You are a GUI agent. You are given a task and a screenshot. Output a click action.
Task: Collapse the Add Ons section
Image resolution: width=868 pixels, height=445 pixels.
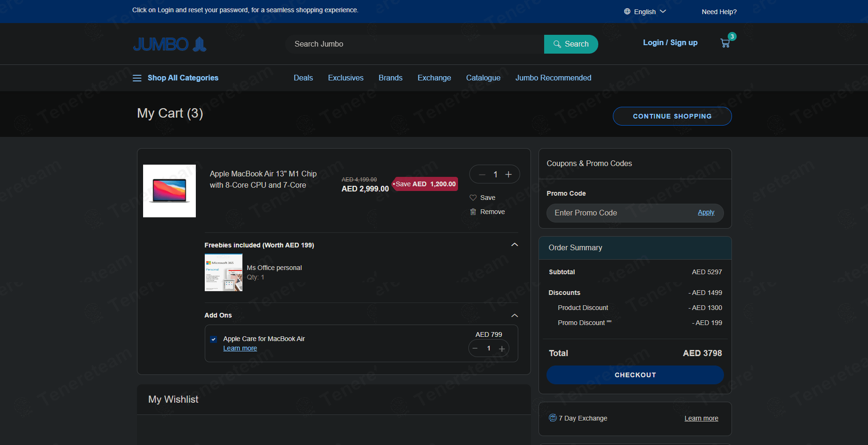514,315
